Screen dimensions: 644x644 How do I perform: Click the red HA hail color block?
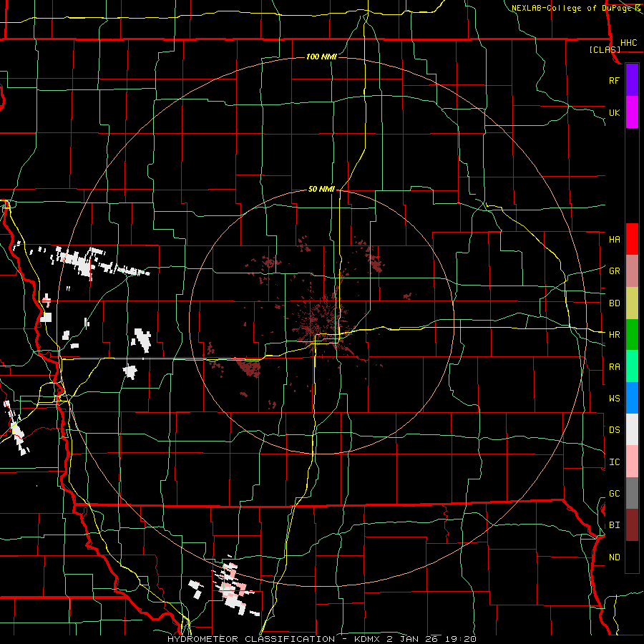click(x=632, y=239)
